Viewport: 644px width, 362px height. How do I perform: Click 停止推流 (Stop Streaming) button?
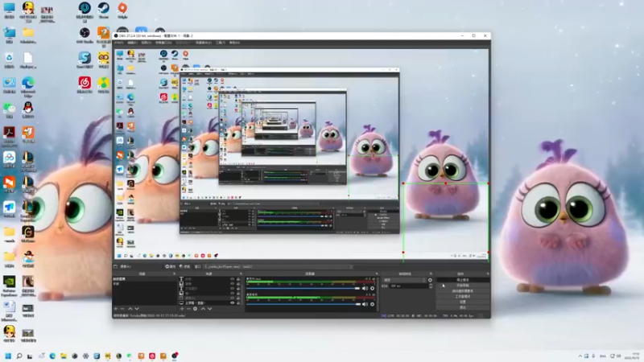click(x=463, y=280)
